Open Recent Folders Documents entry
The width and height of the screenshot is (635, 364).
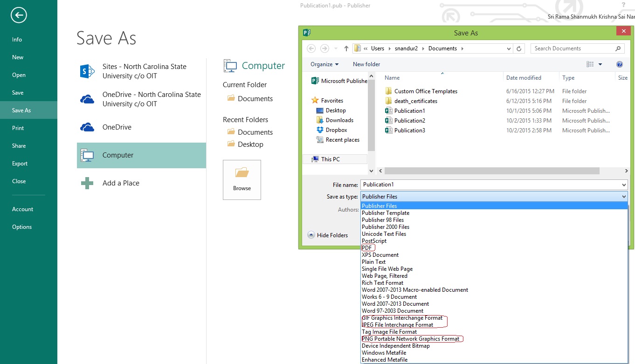(250, 132)
